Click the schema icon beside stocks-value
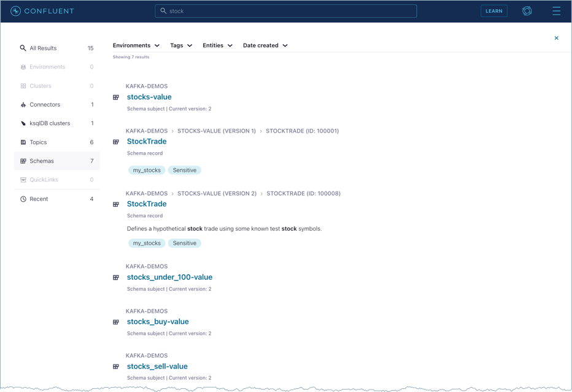Image resolution: width=572 pixels, height=392 pixels. (x=116, y=97)
